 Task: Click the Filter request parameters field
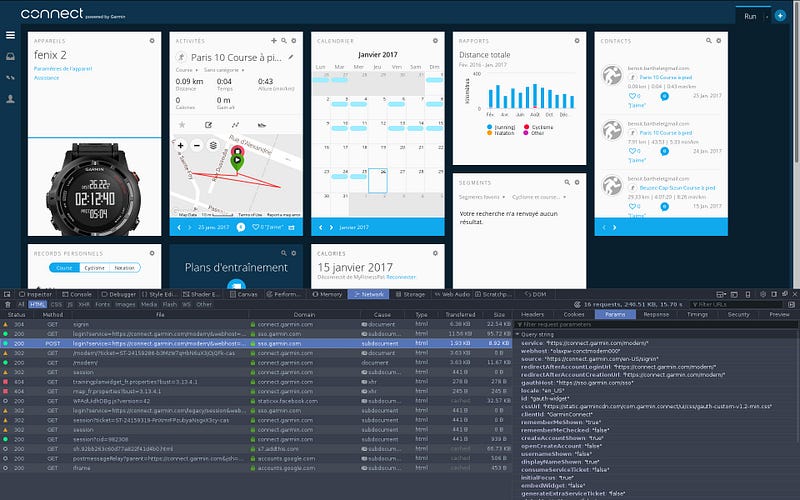coord(656,324)
